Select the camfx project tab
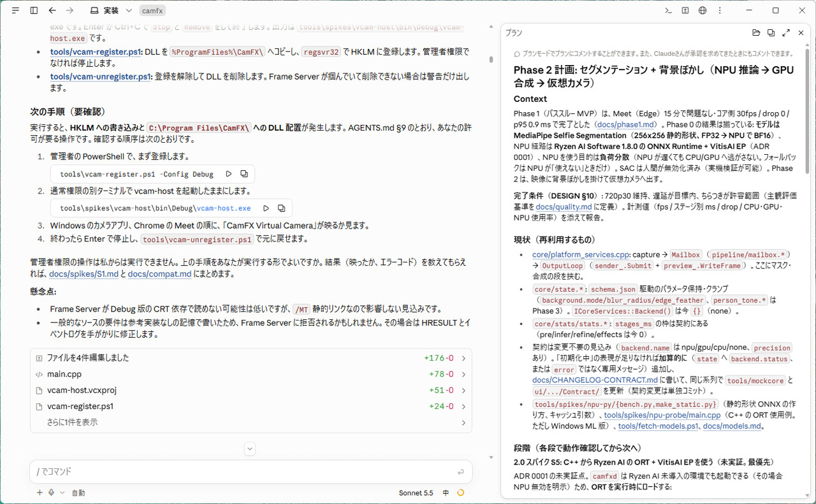Viewport: 816px width, 504px height. click(152, 11)
